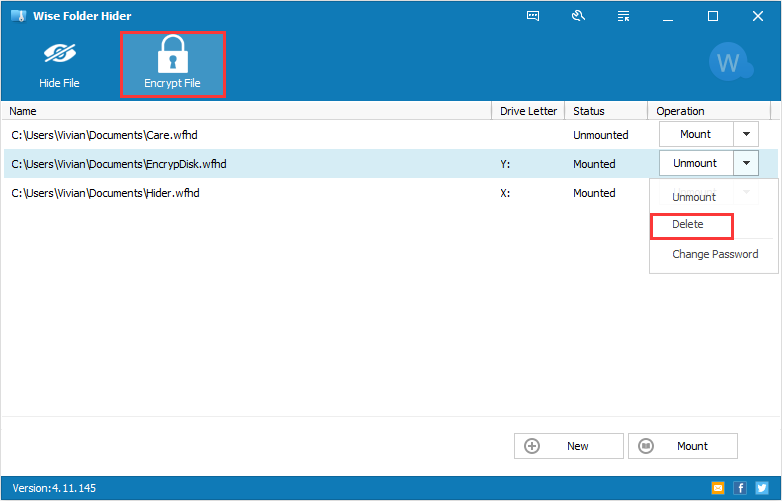The height and width of the screenshot is (501, 782).
Task: Sort by the Name column header
Action: (247, 111)
